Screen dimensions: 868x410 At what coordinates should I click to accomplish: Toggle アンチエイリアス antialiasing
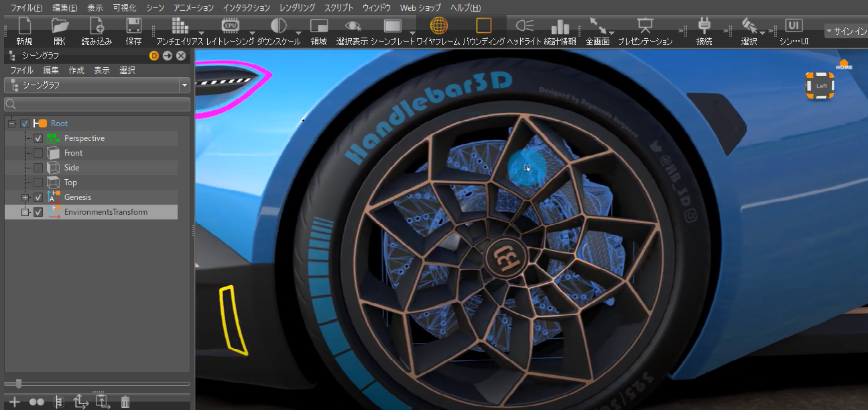pyautogui.click(x=179, y=31)
